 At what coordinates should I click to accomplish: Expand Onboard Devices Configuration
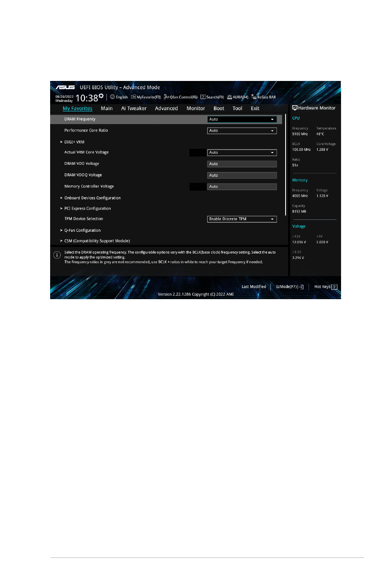tap(92, 198)
